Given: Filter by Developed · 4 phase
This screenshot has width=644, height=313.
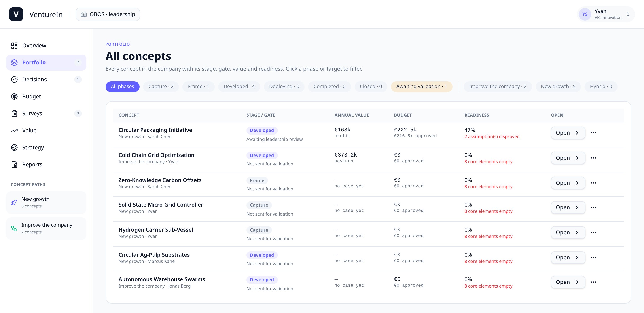Looking at the screenshot, I should click(239, 87).
